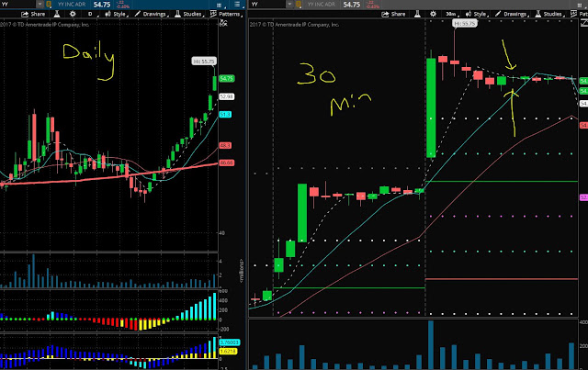Click the tallest green candle in the 30-minute chart
The height and width of the screenshot is (370, 588).
click(x=431, y=107)
